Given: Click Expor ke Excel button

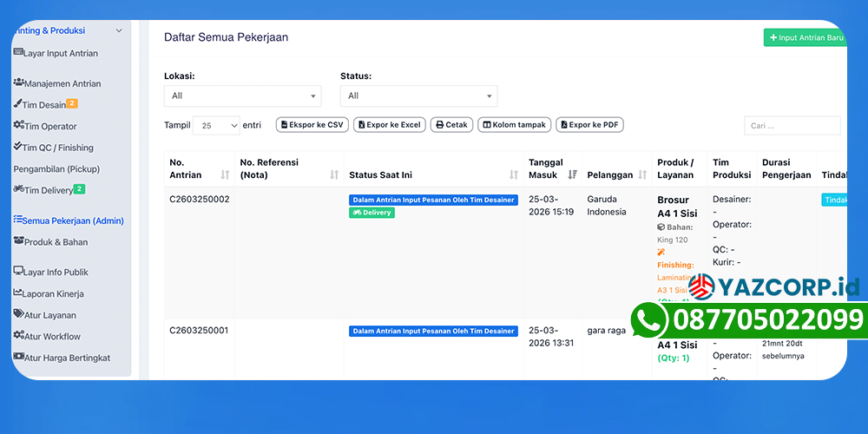Looking at the screenshot, I should point(390,125).
